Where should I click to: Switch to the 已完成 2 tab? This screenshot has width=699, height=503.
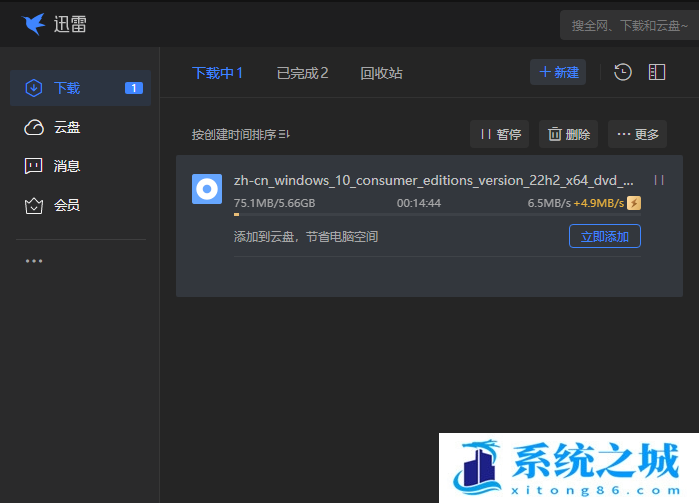pyautogui.click(x=302, y=73)
